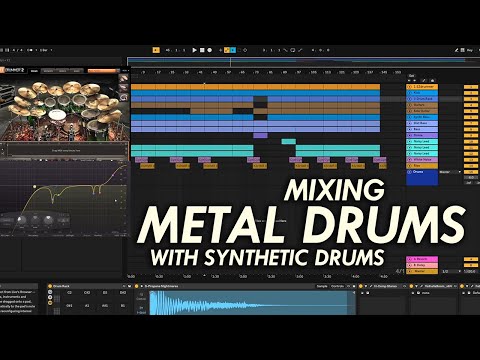Select the A1 pad in the Drum Rack
Screen dimensions: 480x360
coord(87,305)
